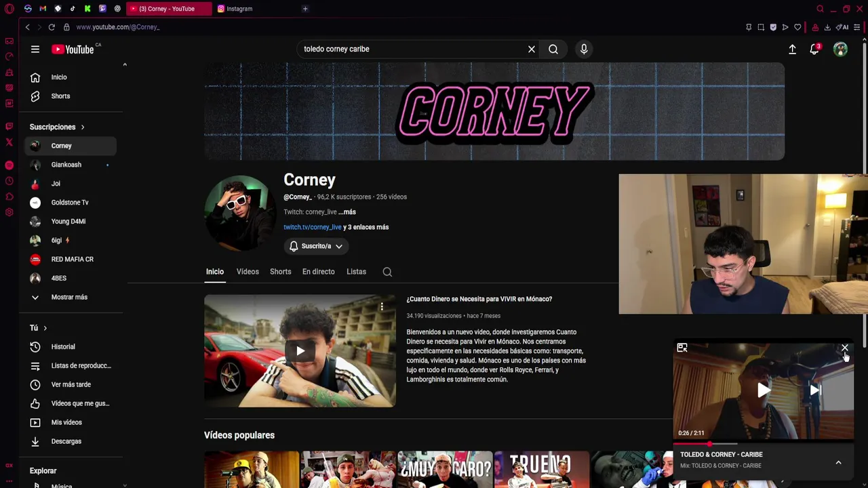Open the Suscrito/a subscription dropdown
Viewport: 868px width, 488px height.
point(316,246)
